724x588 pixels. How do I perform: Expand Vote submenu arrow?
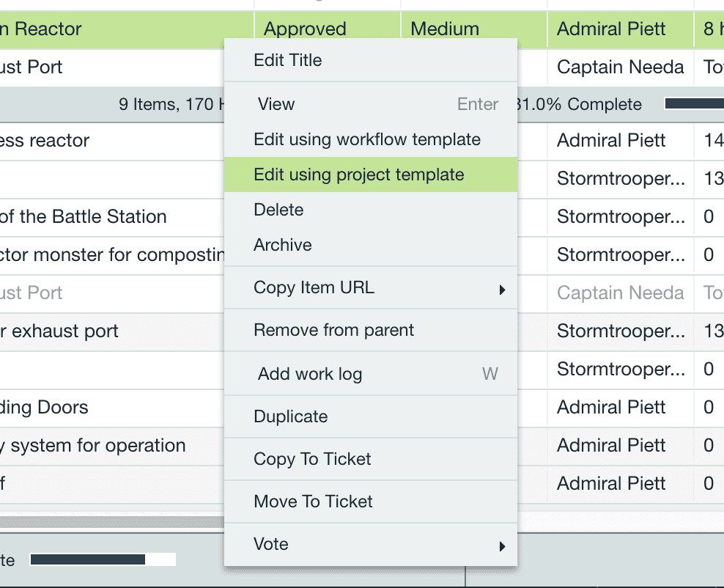click(x=503, y=546)
